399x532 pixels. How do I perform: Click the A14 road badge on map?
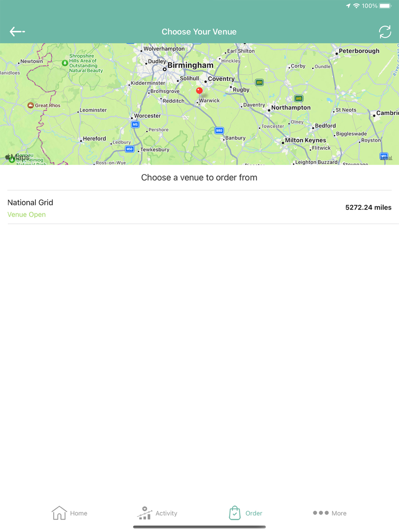coord(259,83)
